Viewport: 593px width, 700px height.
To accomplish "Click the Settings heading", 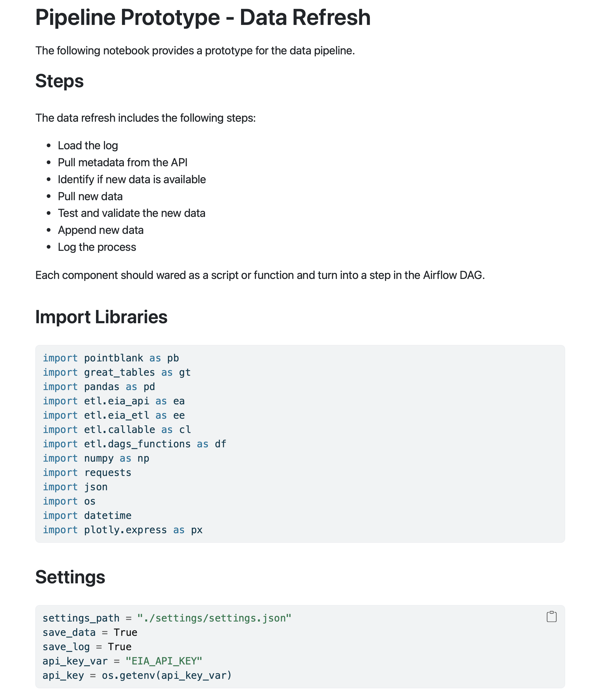I will point(70,577).
